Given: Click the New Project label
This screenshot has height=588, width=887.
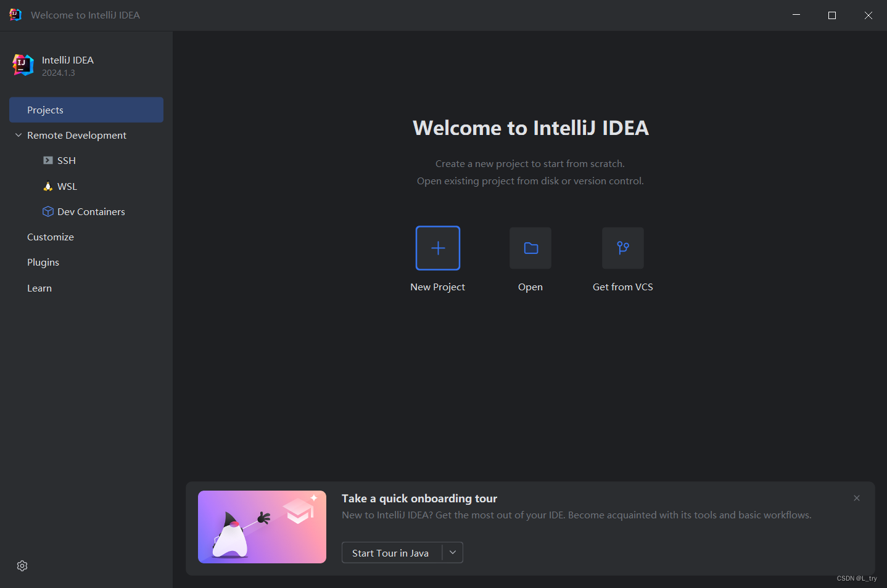Looking at the screenshot, I should pos(438,287).
